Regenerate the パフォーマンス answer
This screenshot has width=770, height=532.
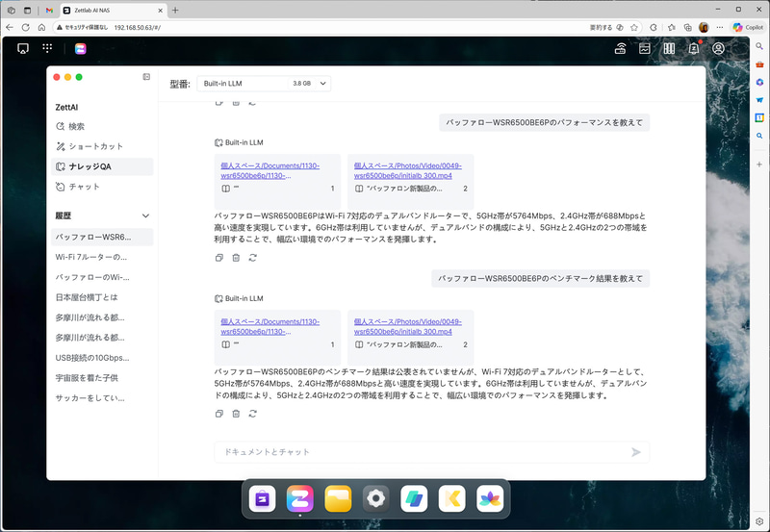(x=252, y=258)
